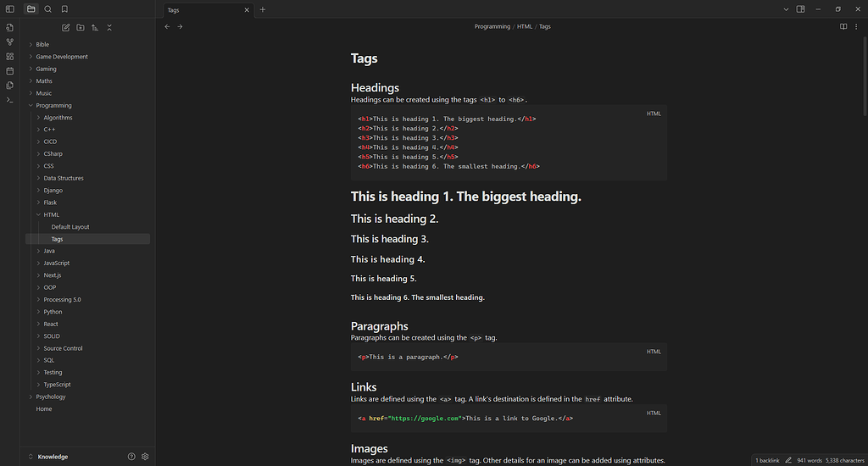Expand the Music folder
Image resolution: width=868 pixels, height=466 pixels.
click(x=87, y=93)
